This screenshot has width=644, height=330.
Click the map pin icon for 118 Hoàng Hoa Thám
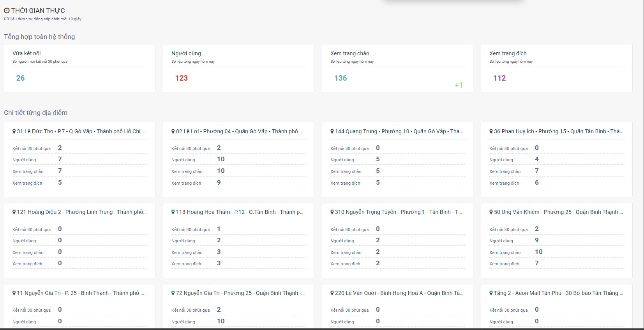pos(173,212)
